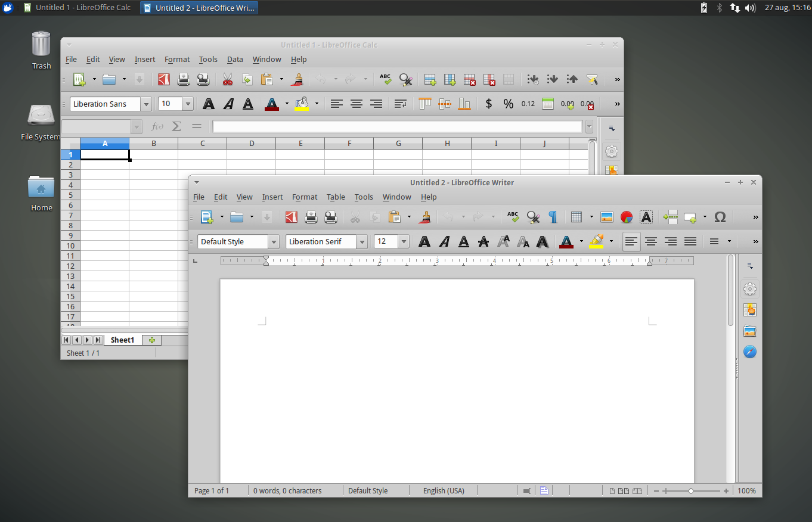Switch to the Calc window via the taskbar

(76, 7)
